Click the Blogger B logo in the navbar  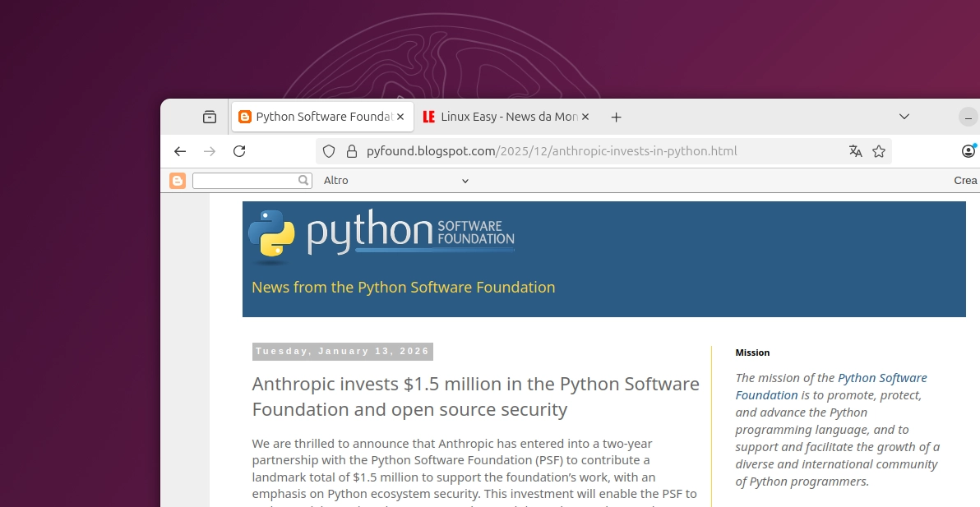(x=177, y=180)
